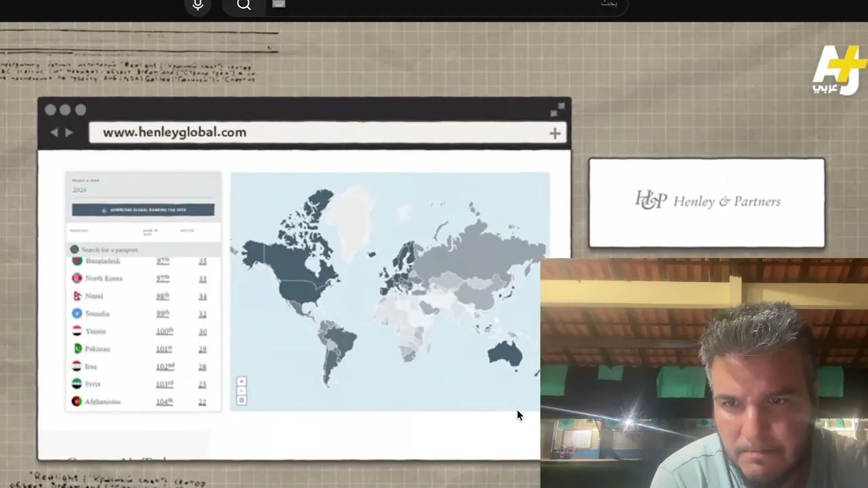Click Pakistan's 101st rank value
868x488 pixels.
click(x=164, y=349)
